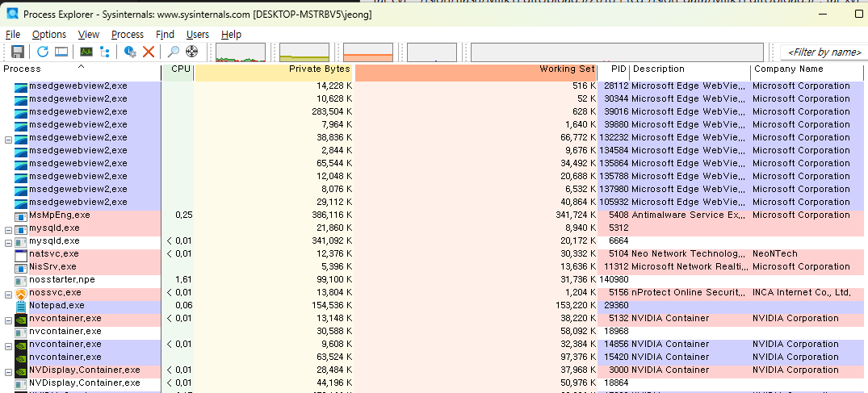Open the Users menu
This screenshot has height=393, width=868.
(x=198, y=35)
